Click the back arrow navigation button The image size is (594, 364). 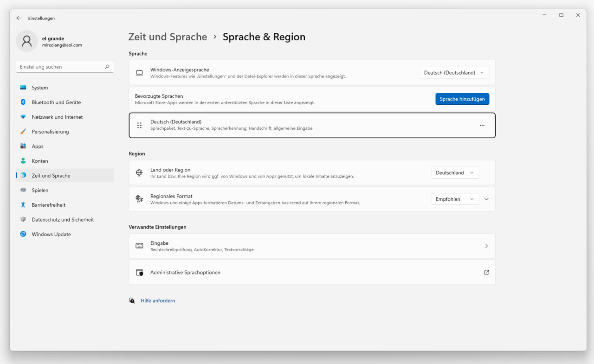click(19, 18)
